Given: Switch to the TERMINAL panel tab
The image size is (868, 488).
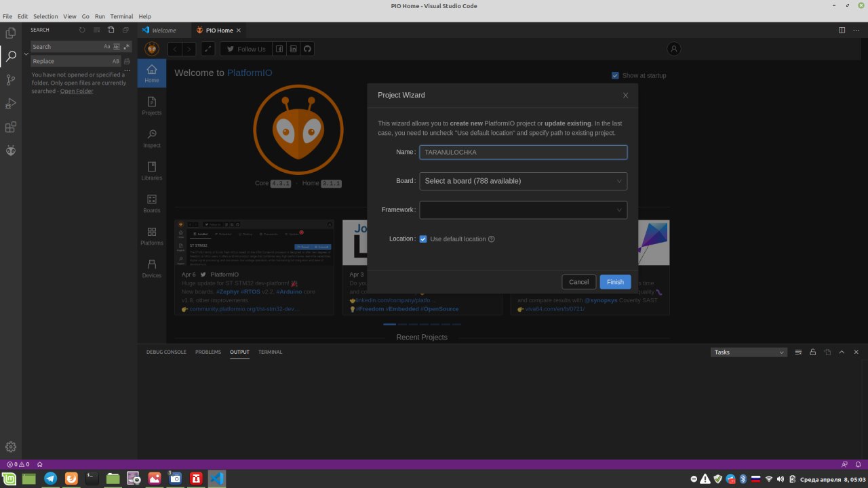Looking at the screenshot, I should coord(270,352).
